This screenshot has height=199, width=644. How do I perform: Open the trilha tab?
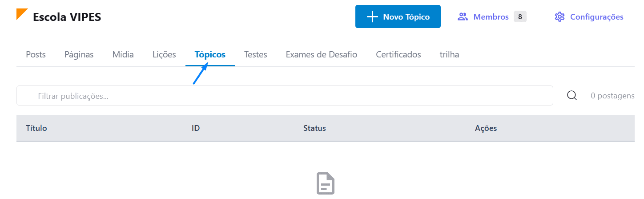pos(449,55)
